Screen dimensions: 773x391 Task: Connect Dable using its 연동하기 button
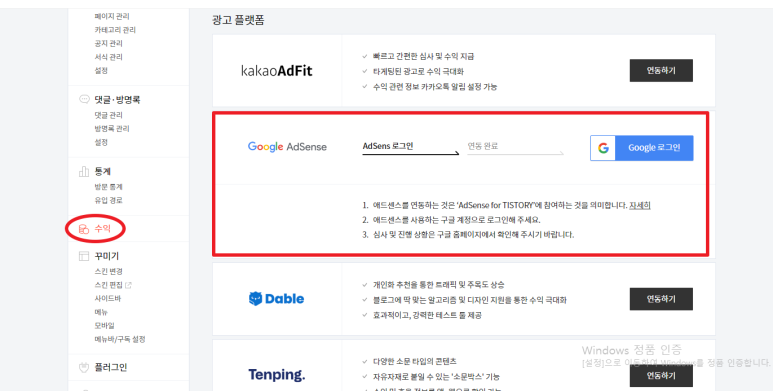(661, 299)
